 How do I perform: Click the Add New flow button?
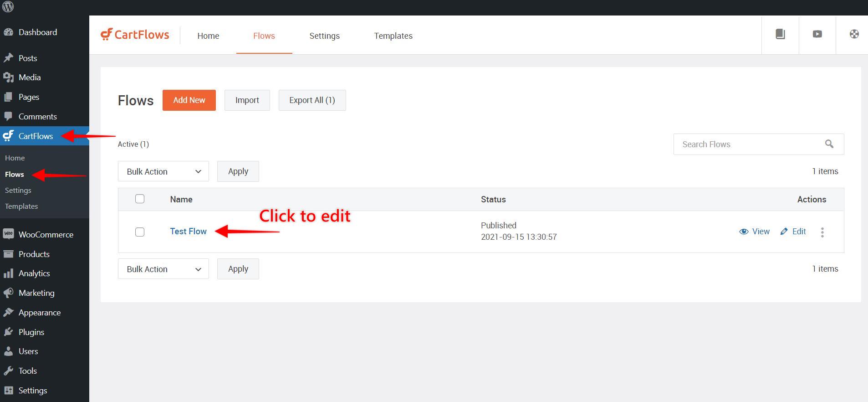189,100
